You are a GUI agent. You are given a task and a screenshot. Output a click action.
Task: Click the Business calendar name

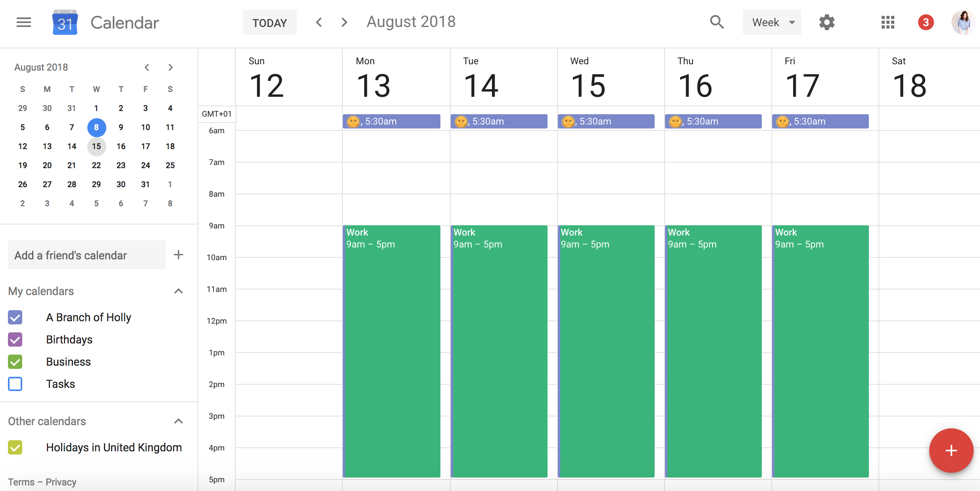pos(68,362)
